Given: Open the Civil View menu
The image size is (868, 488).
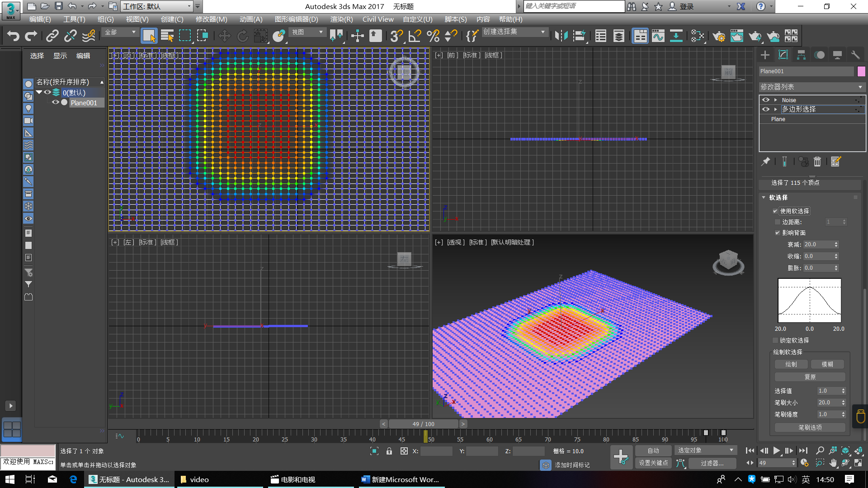Looking at the screenshot, I should point(378,19).
